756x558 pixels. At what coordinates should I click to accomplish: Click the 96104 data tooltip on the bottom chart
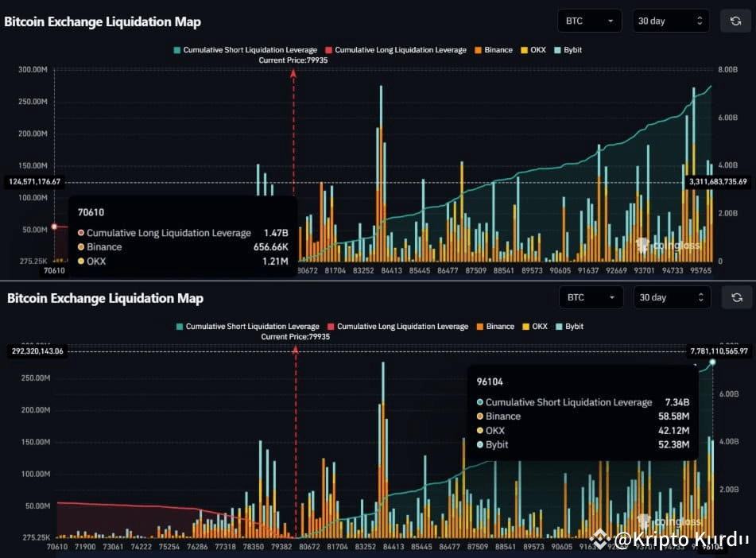(584, 412)
